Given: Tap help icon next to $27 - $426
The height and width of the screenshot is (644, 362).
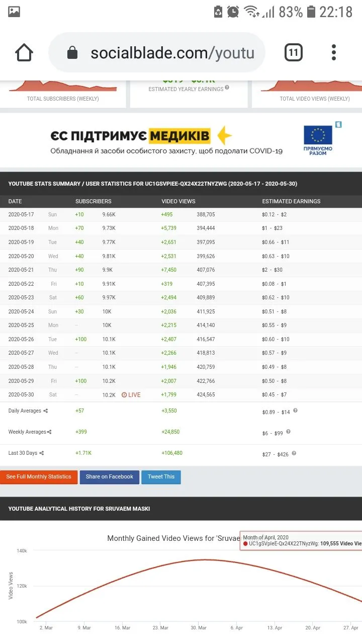Looking at the screenshot, I should tap(294, 453).
